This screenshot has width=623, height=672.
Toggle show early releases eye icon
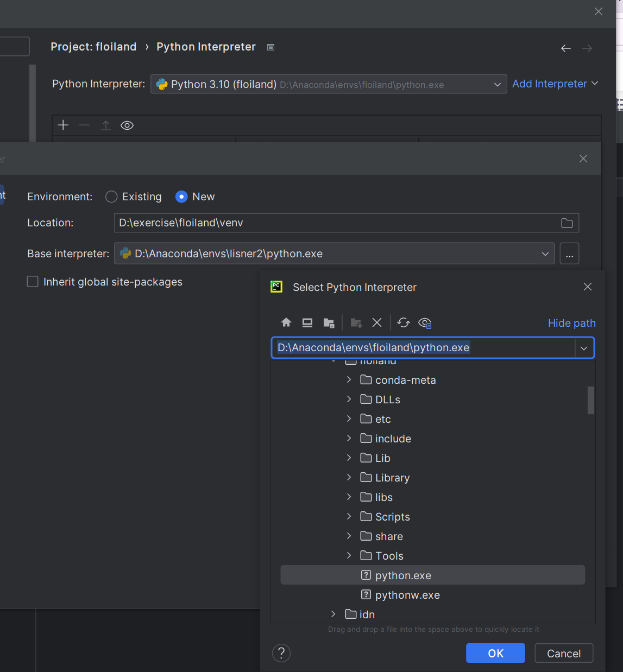pos(127,125)
